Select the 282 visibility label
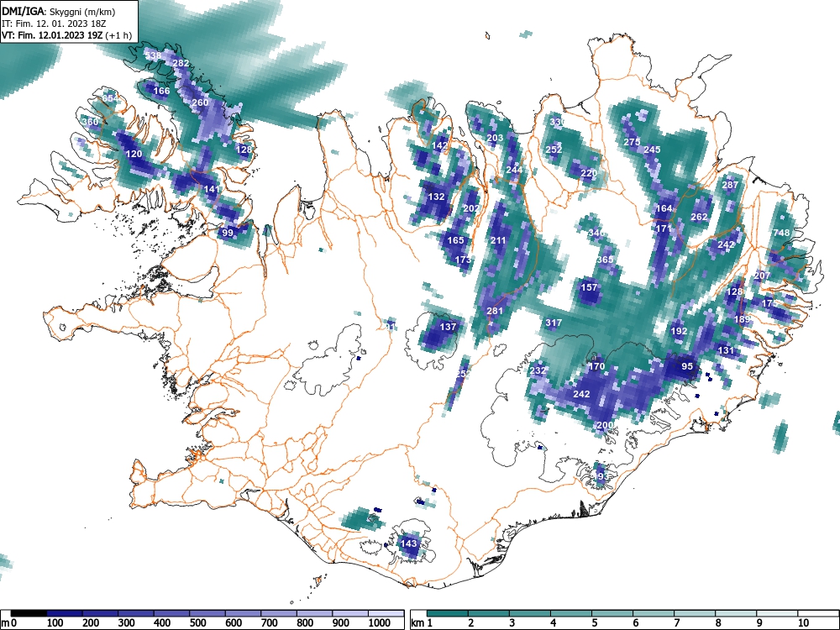Image resolution: width=840 pixels, height=630 pixels. tap(181, 63)
